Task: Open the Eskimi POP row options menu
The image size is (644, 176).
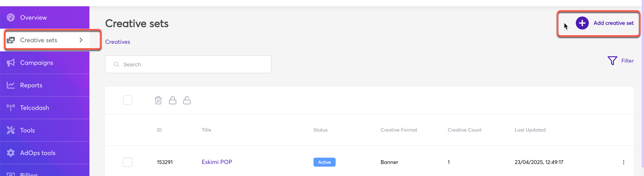Action: [623, 162]
